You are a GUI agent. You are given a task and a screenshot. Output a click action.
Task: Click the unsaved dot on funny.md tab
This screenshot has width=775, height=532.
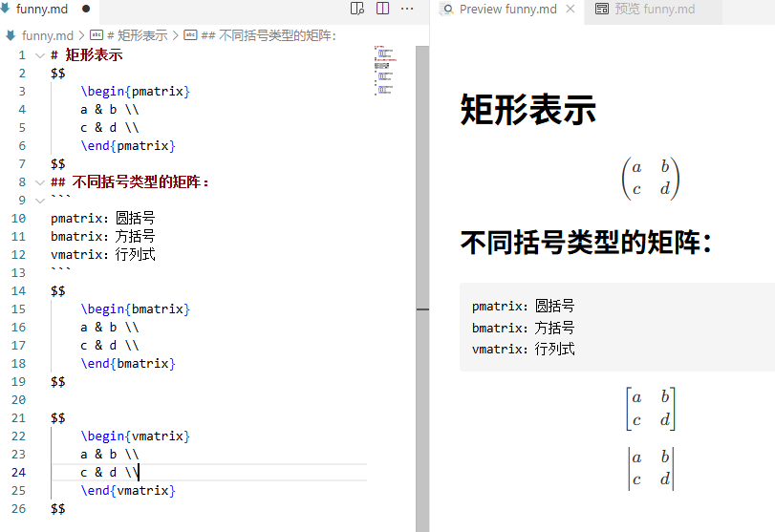click(86, 9)
